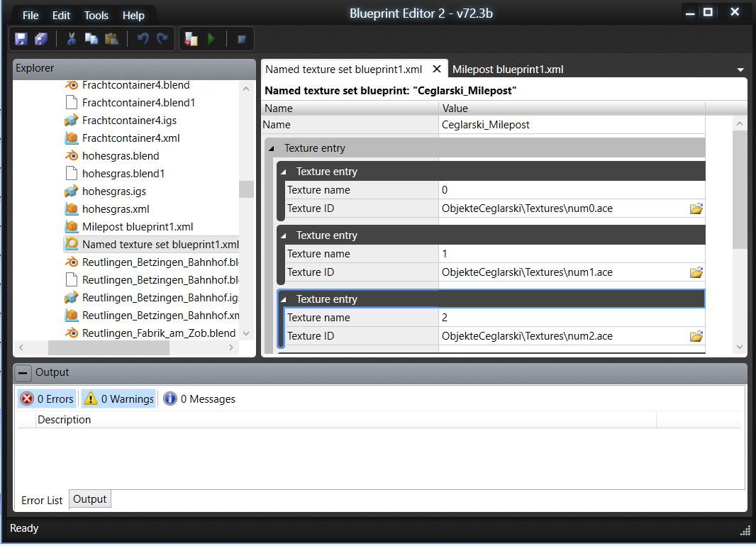Viewport: 756px width, 546px height.
Task: Click the Frachtcontainer4.igs shape icon
Action: (x=72, y=121)
